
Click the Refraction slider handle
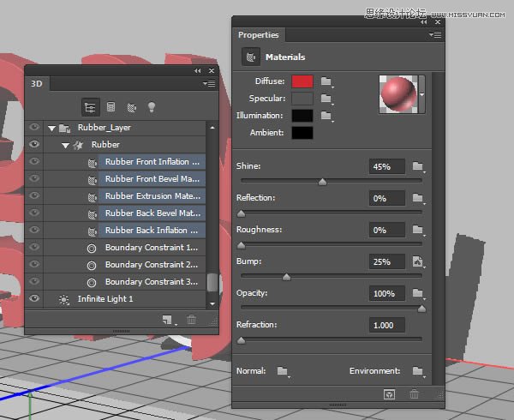click(242, 340)
